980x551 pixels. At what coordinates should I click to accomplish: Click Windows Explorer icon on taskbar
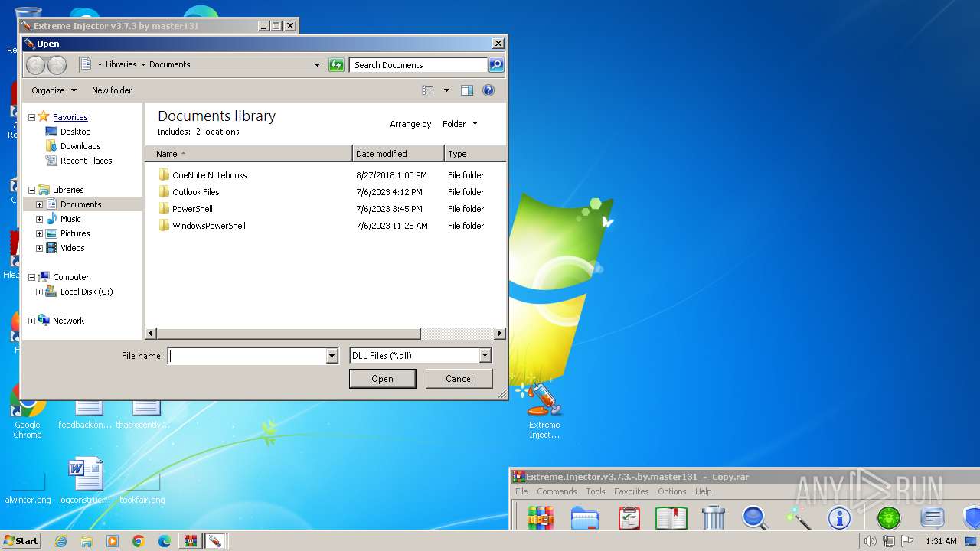[87, 541]
